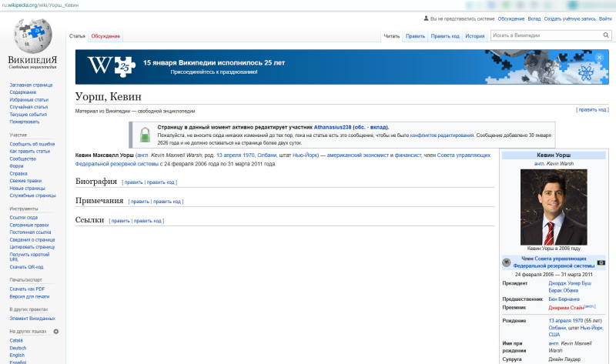This screenshot has height=364, width=616.
Task: Open the English language version
Action: click(18, 355)
